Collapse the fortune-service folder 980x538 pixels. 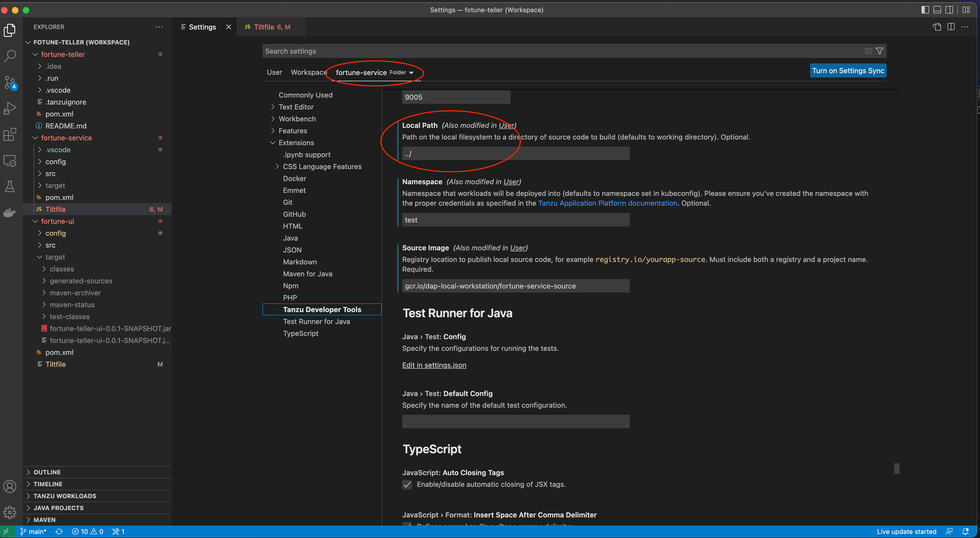pos(35,138)
